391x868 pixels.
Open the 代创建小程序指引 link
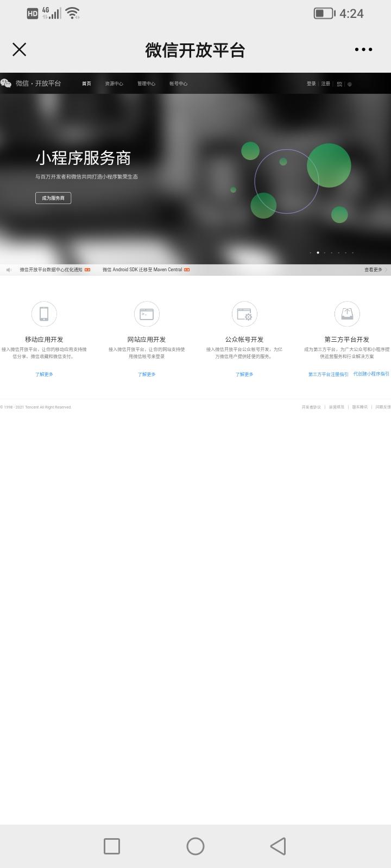tap(371, 374)
